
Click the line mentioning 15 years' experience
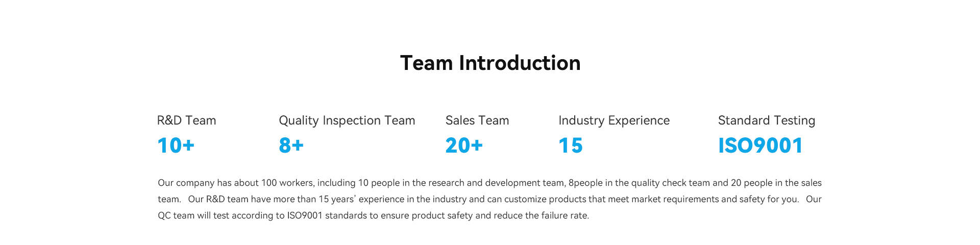pyautogui.click(x=489, y=199)
